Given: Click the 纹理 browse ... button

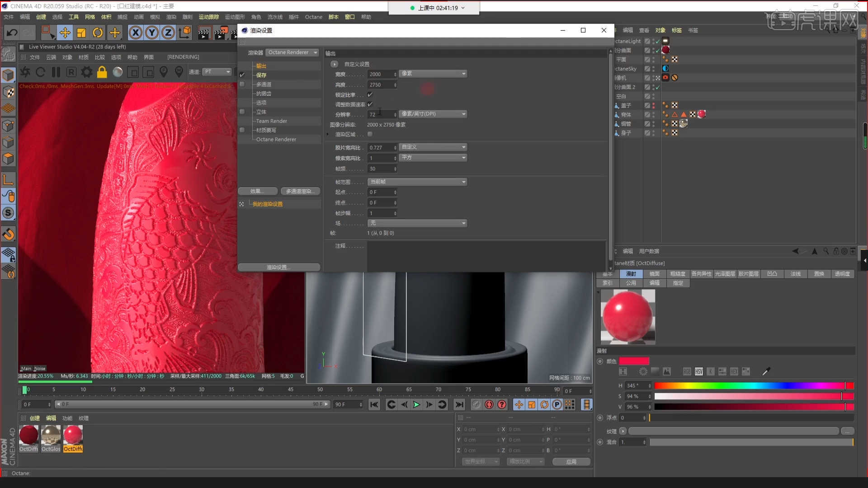Looking at the screenshot, I should point(848,431).
